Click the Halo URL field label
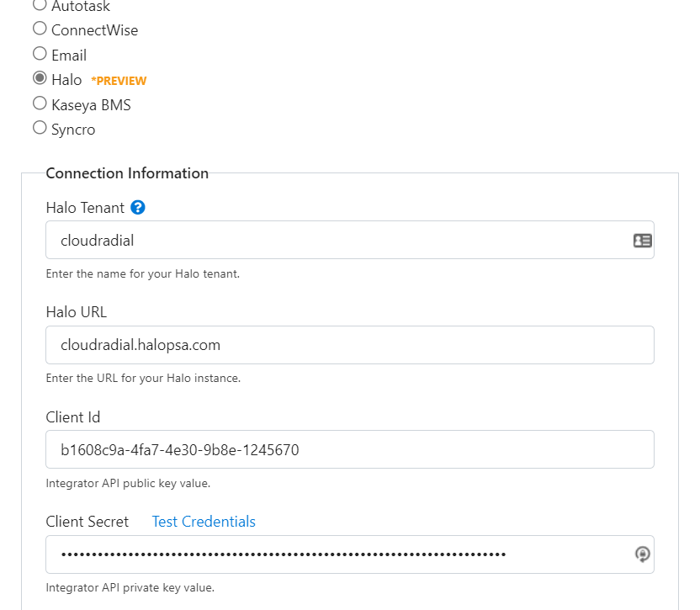This screenshot has width=700, height=610. click(77, 312)
